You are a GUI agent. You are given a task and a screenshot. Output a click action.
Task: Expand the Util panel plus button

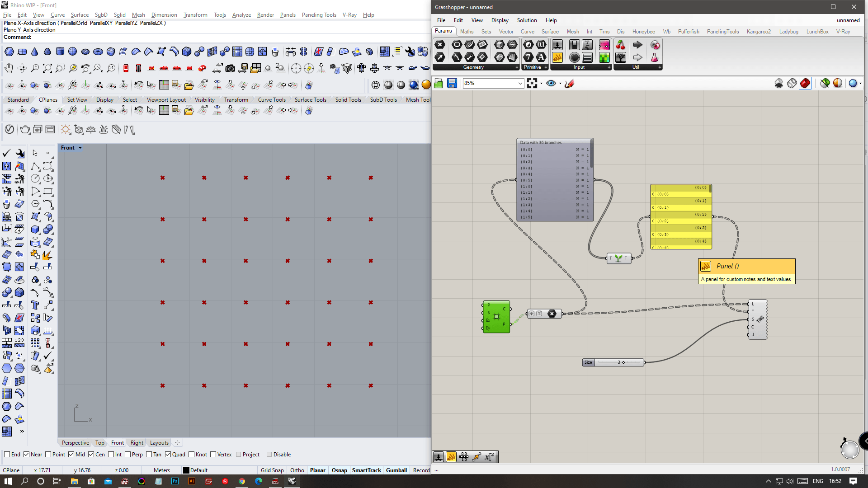click(x=660, y=67)
